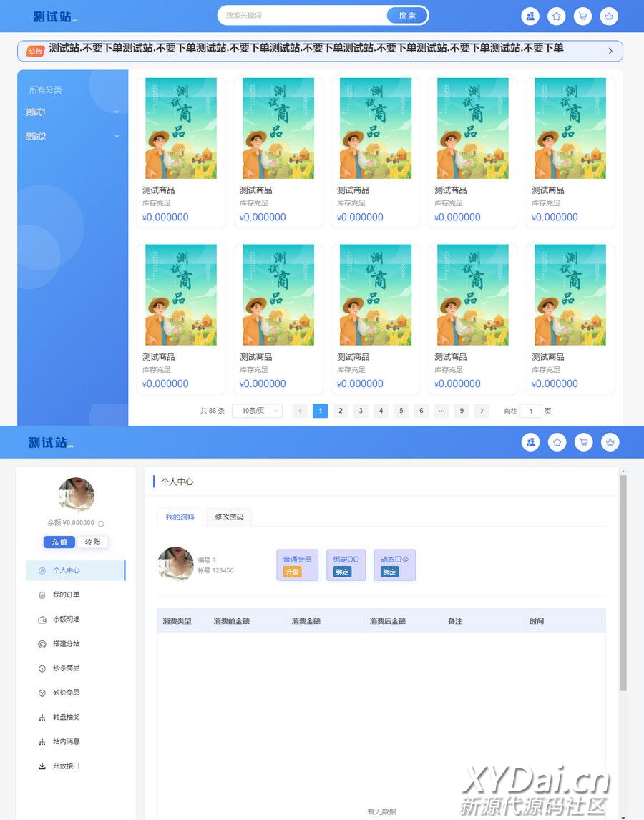The height and width of the screenshot is (820, 644).
Task: Go to 搭建分站 in the sidebar
Action: pos(66,643)
